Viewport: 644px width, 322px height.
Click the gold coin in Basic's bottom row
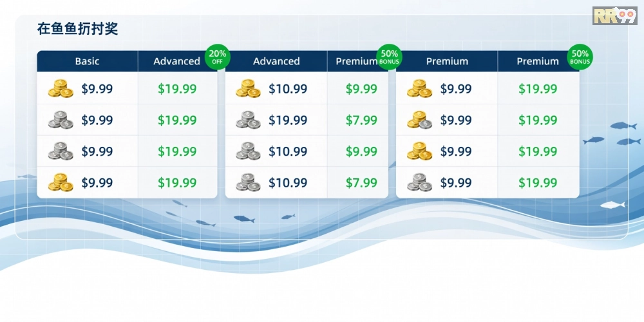click(61, 183)
